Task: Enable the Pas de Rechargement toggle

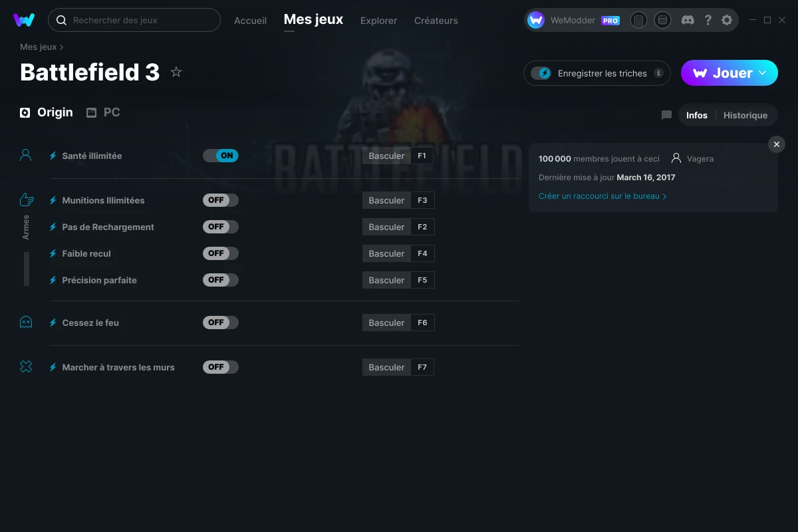Action: click(221, 227)
